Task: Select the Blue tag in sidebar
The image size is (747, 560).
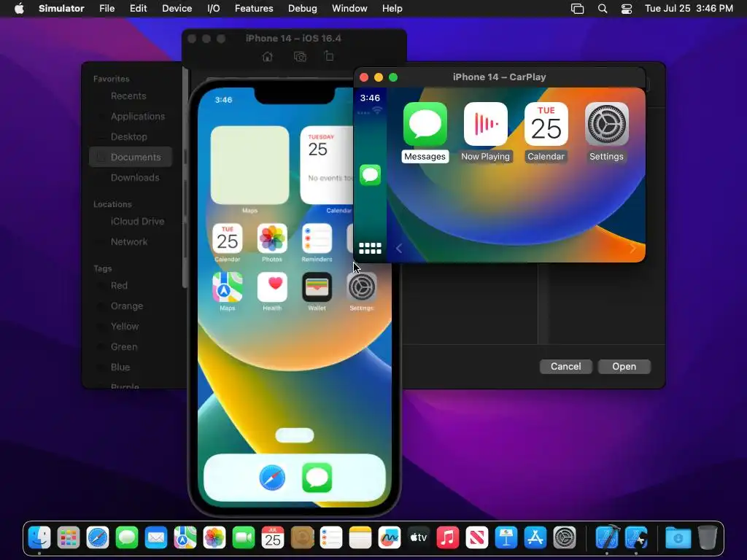Action: [130, 367]
